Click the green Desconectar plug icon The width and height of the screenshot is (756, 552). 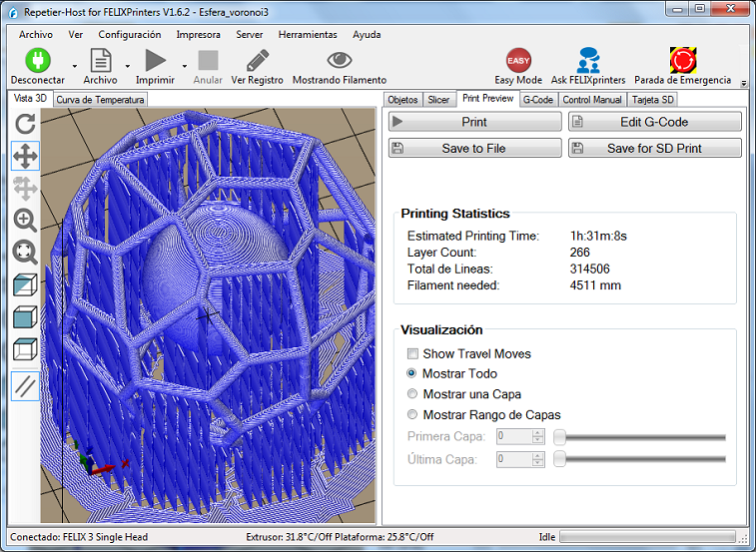click(38, 60)
